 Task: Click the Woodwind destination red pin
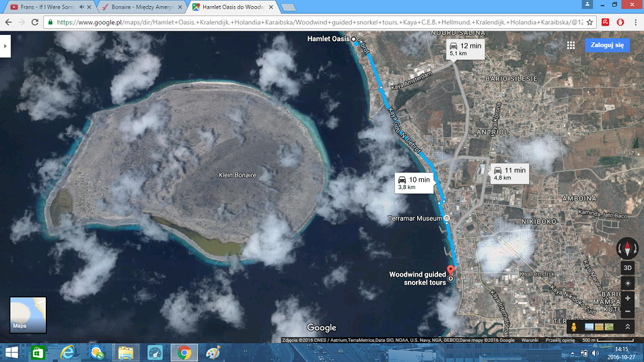coord(451,271)
